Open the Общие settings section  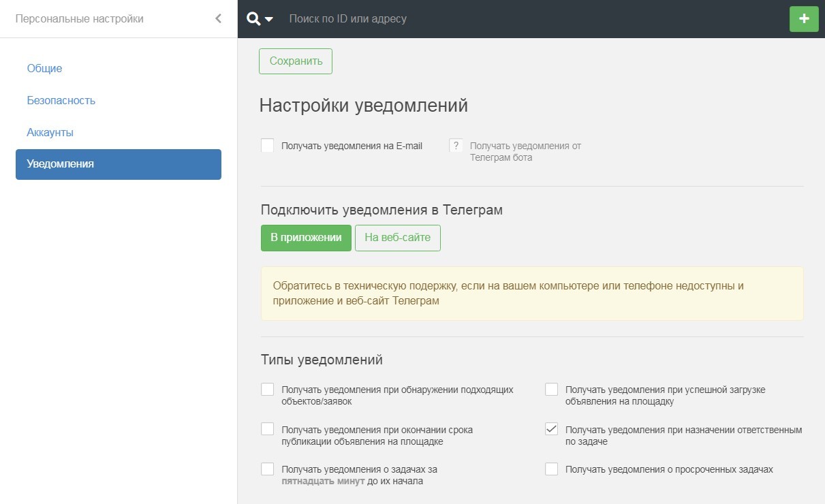click(x=44, y=68)
